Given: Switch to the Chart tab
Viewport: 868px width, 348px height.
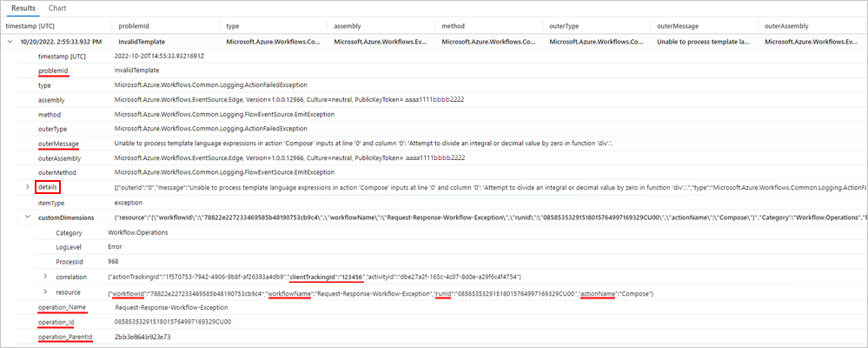Looking at the screenshot, I should [x=57, y=9].
